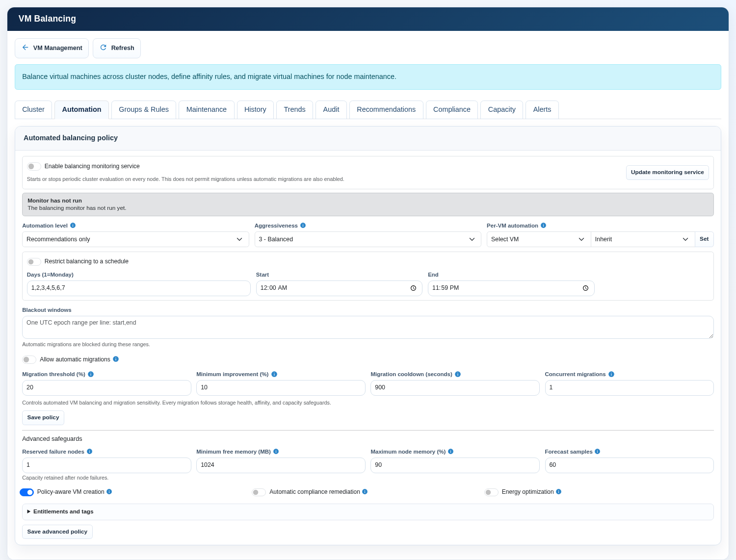Click the Refresh button
The height and width of the screenshot is (560, 736).
[x=117, y=48]
